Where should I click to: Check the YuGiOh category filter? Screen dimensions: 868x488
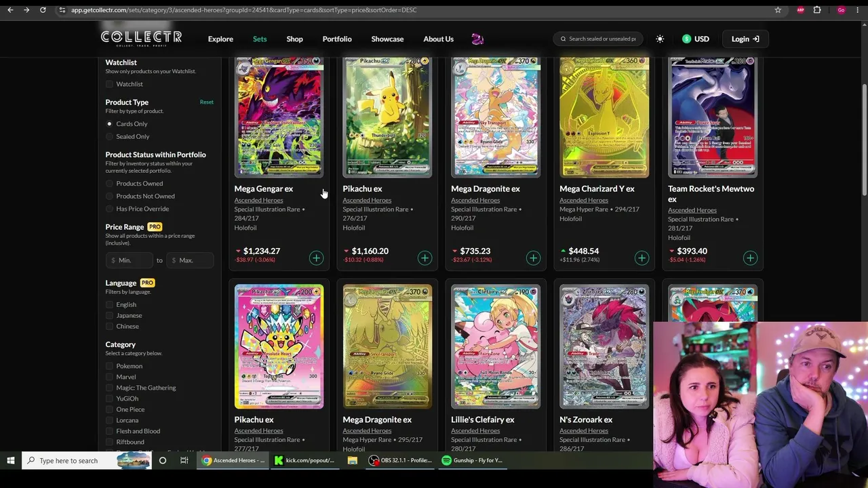(x=109, y=399)
